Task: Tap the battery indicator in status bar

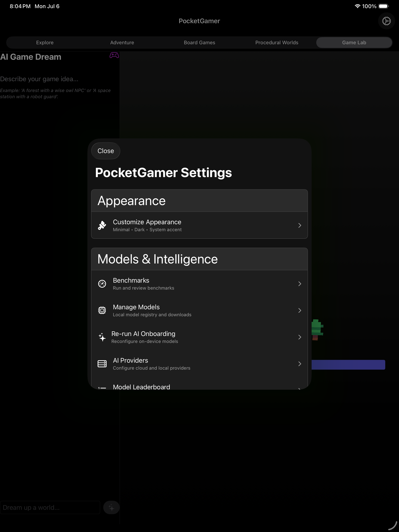Action: pos(383,6)
